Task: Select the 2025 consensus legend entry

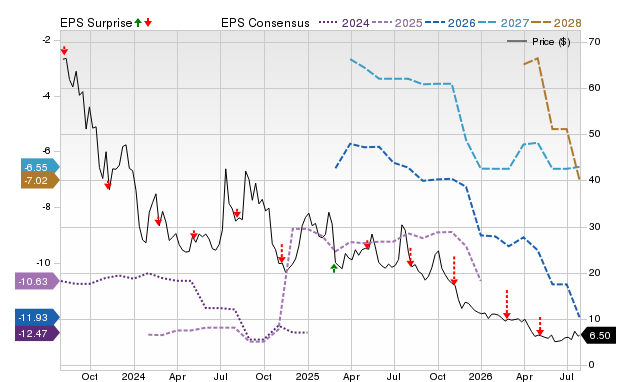Action: (x=397, y=23)
